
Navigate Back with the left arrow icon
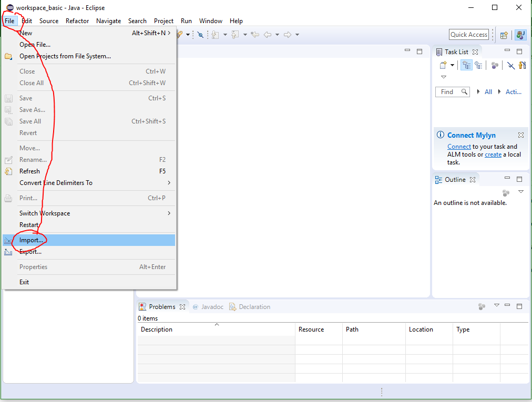pos(268,35)
